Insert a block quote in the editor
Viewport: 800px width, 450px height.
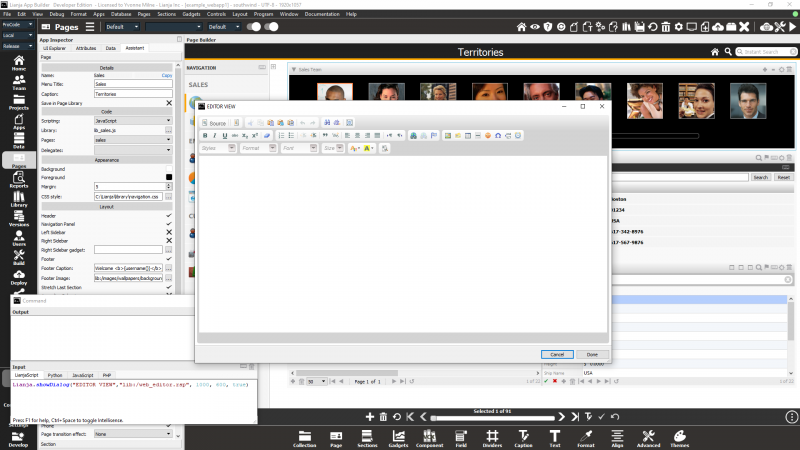pyautogui.click(x=325, y=136)
